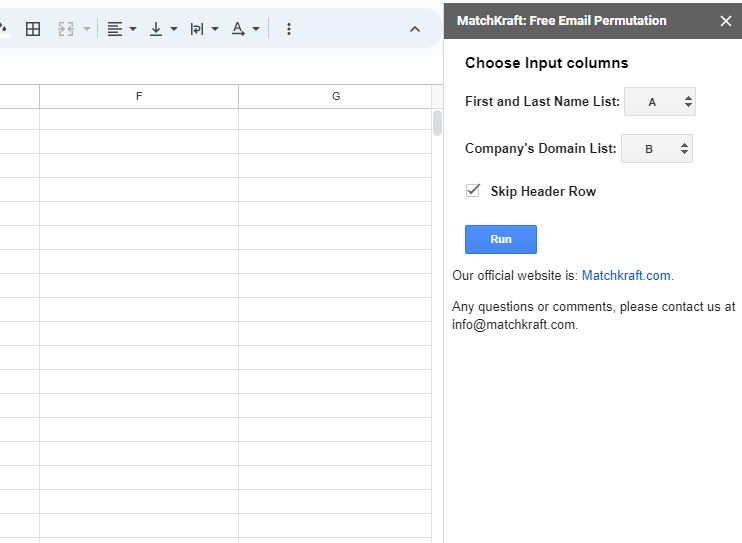
Task: Click the vertical scrollbar thumb of the sheet
Action: coord(437,123)
